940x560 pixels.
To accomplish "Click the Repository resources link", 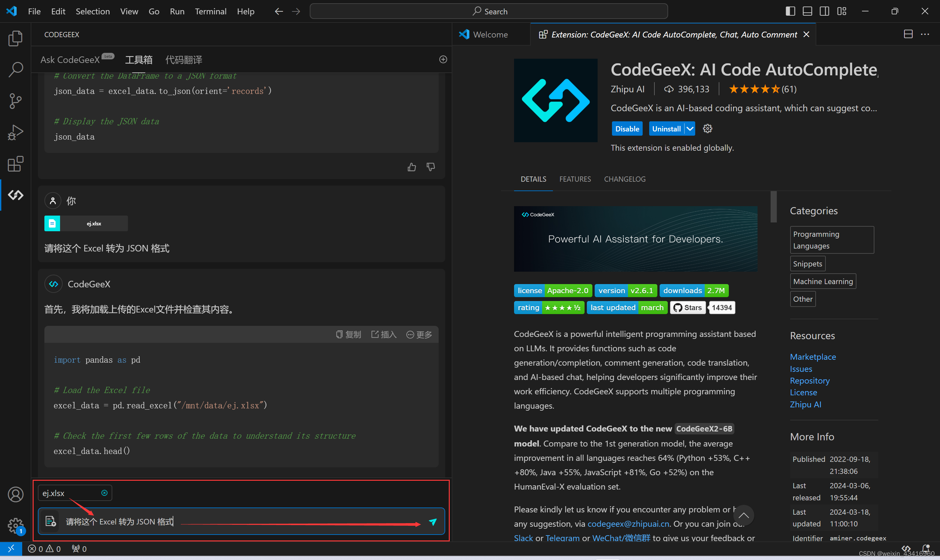I will point(809,380).
